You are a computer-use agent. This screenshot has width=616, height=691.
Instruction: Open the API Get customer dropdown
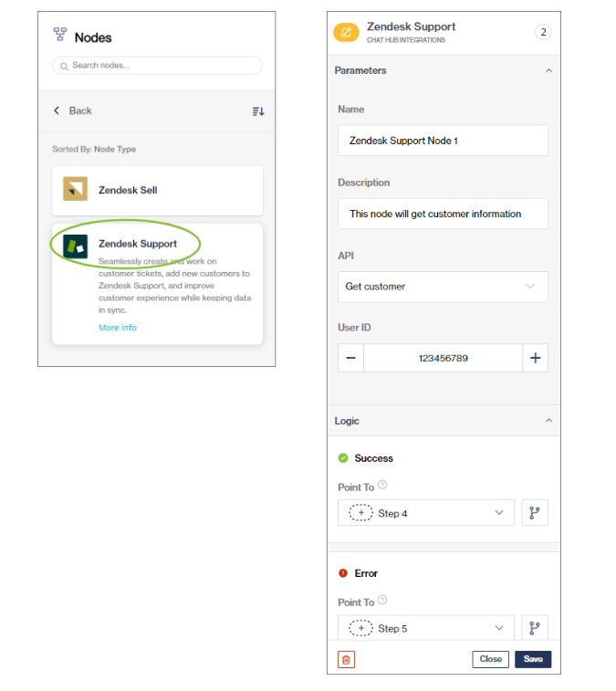(x=443, y=287)
